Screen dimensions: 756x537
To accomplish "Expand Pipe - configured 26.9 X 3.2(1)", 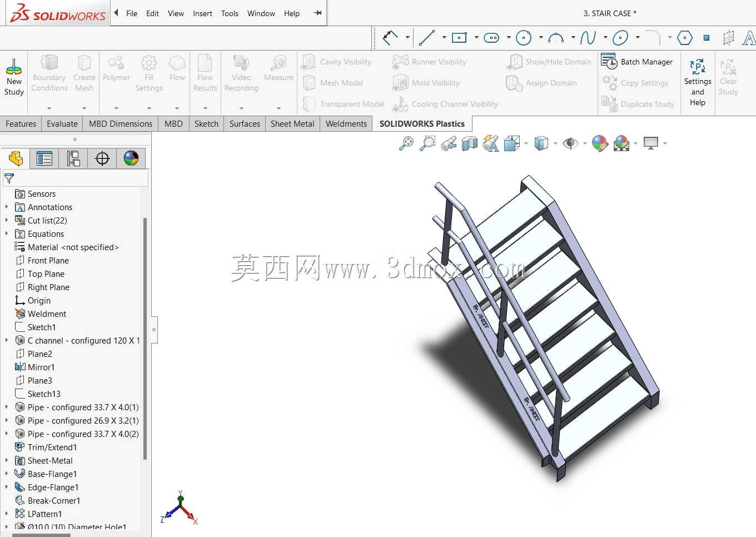I will pyautogui.click(x=7, y=420).
